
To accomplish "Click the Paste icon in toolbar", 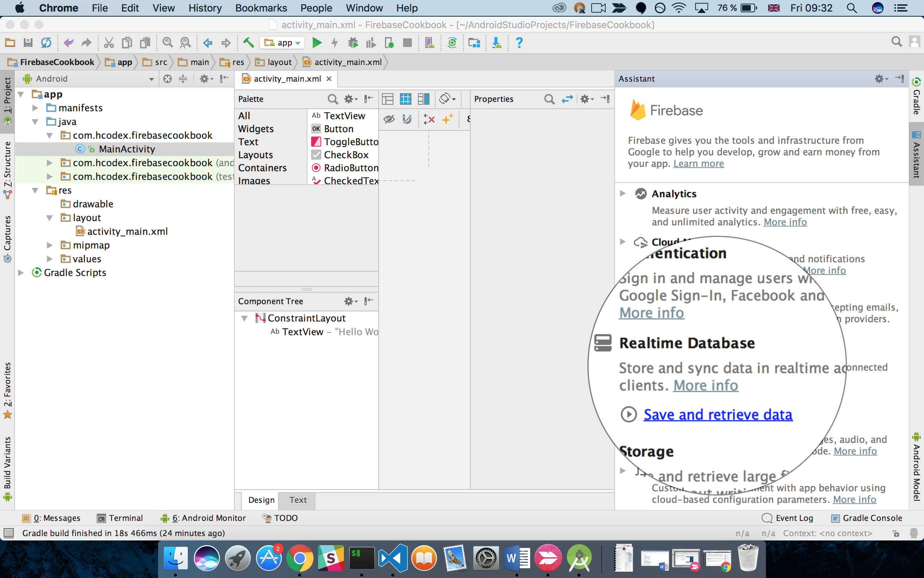I will point(145,42).
